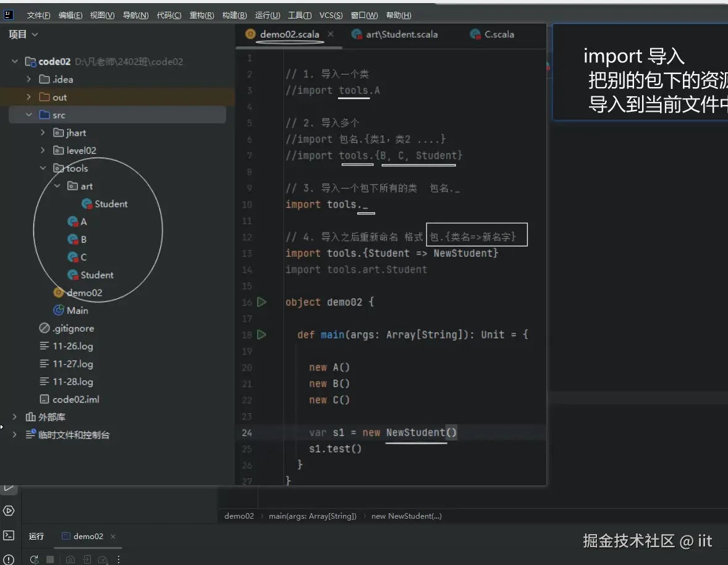728x565 pixels.
Task: Open the 帮助(H) menu
Action: tap(399, 15)
